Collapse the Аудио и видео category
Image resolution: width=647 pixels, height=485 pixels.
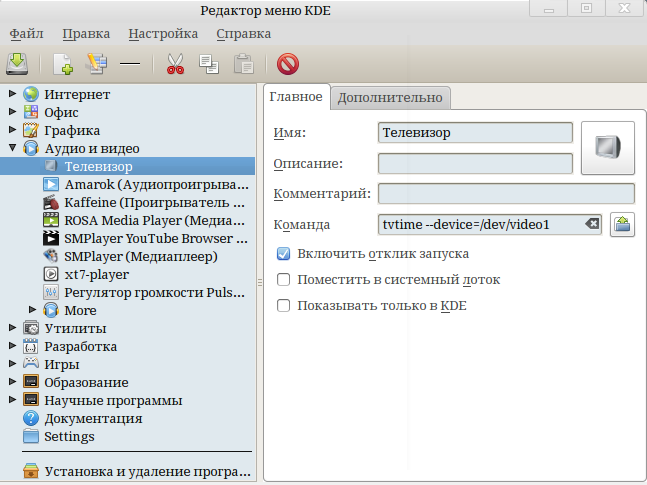pyautogui.click(x=12, y=148)
